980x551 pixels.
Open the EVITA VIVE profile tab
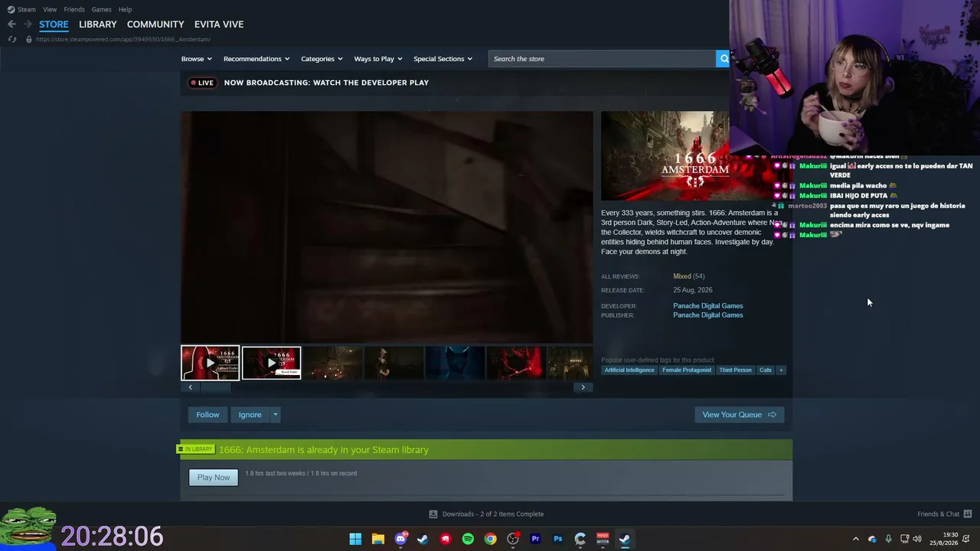tap(219, 24)
